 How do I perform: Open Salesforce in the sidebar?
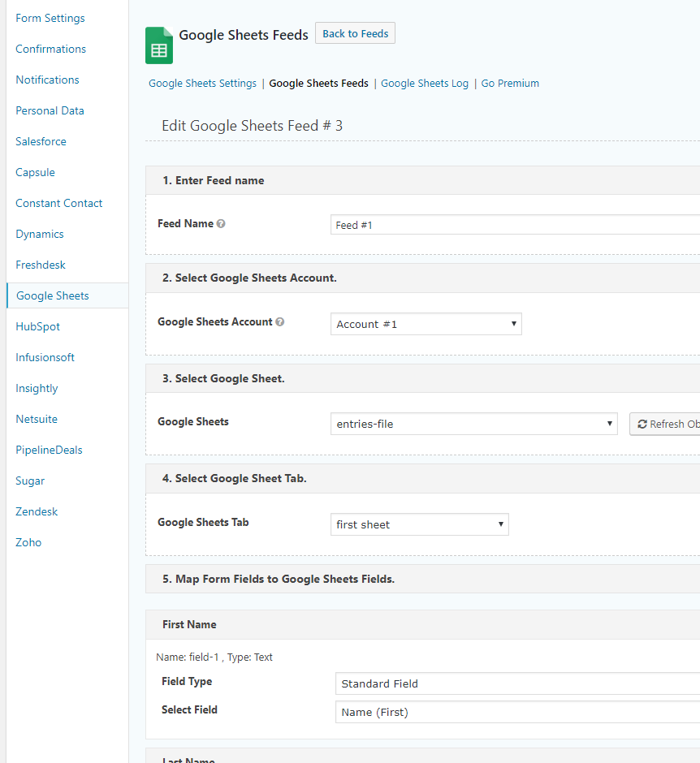tap(41, 141)
